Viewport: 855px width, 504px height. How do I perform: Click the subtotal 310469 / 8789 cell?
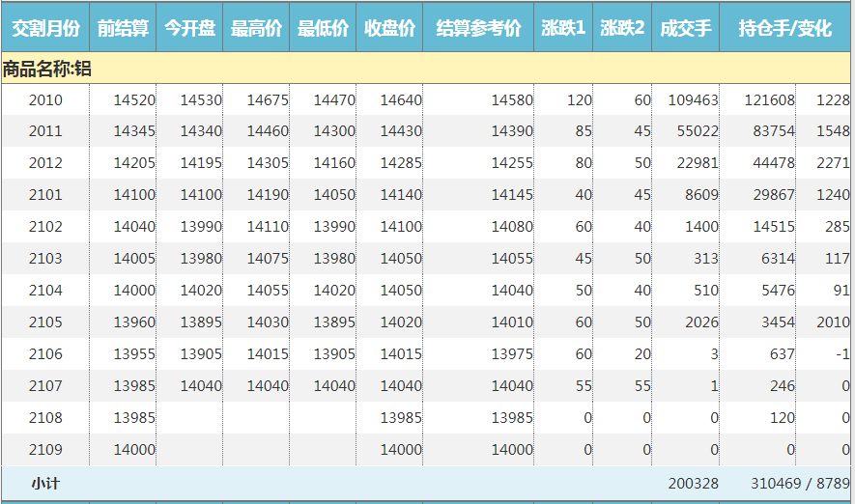799,483
